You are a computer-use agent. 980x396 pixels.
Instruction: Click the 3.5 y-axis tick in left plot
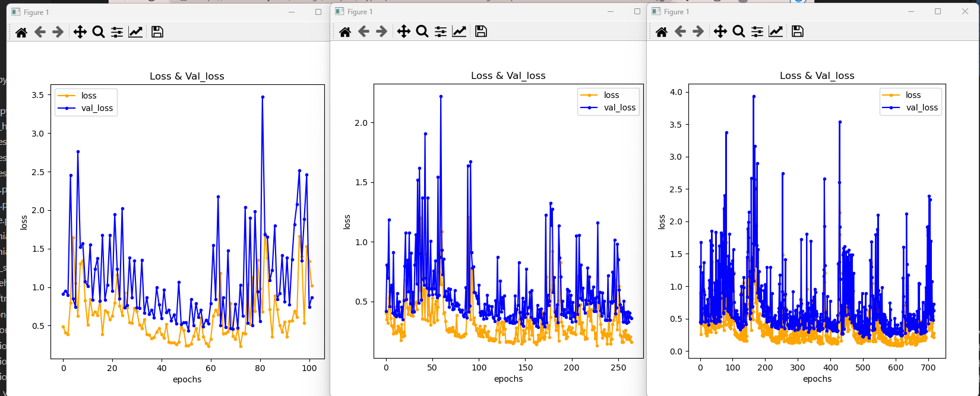pos(38,95)
